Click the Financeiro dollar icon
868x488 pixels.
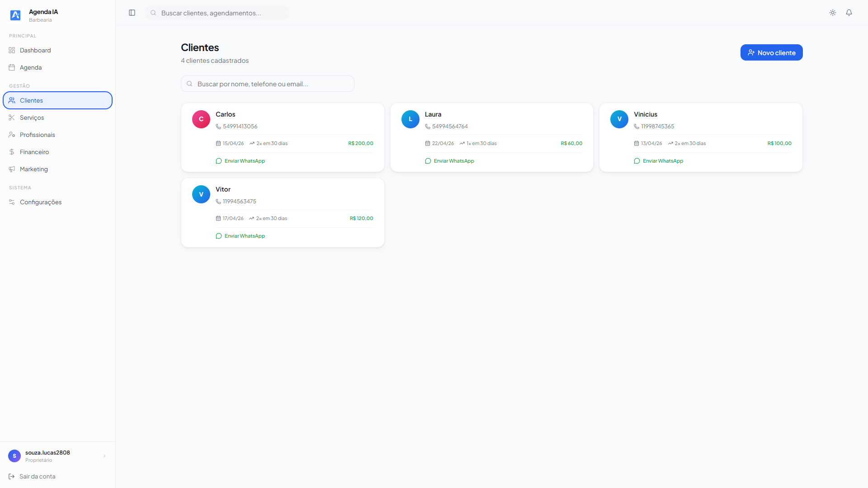(12, 152)
